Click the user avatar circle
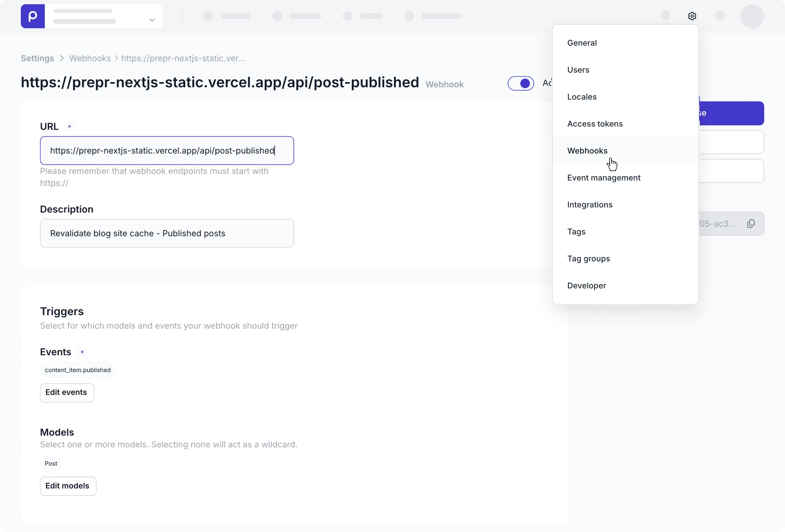Image resolution: width=785 pixels, height=532 pixels. tap(752, 16)
